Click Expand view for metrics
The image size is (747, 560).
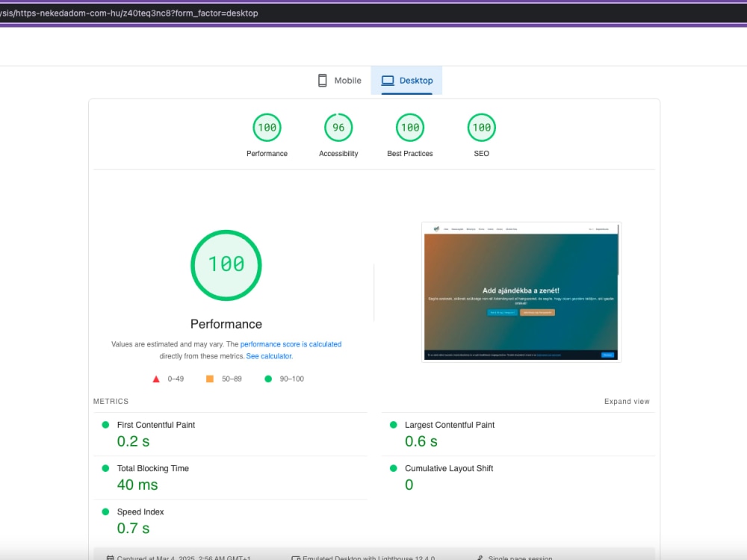tap(627, 402)
